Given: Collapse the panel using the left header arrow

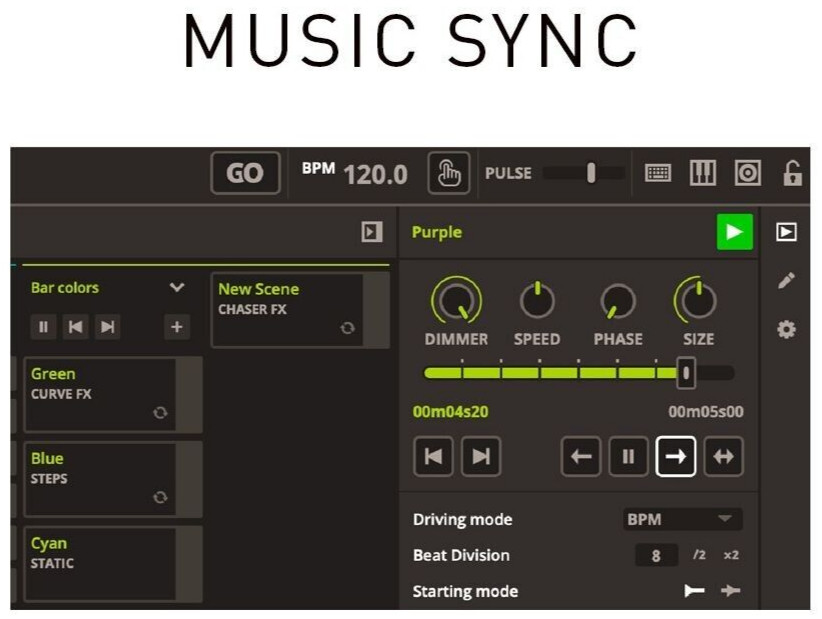Looking at the screenshot, I should pos(372,232).
